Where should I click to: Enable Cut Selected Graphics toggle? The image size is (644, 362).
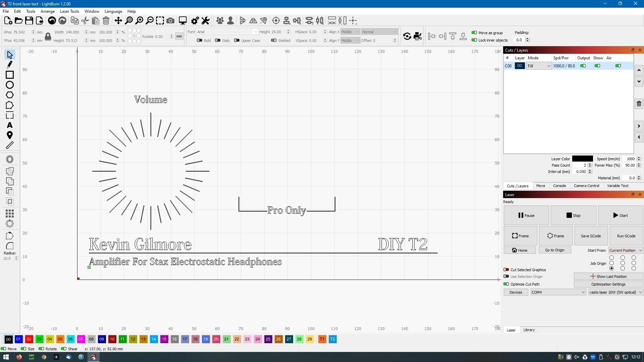point(506,270)
